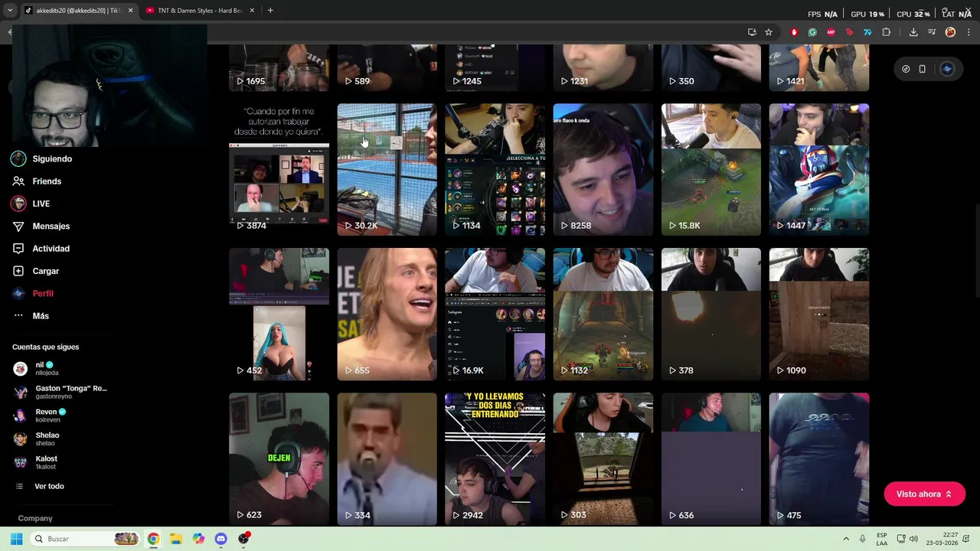Viewport: 980px width, 551px height.
Task: Open Chrome from the taskbar
Action: point(153,539)
